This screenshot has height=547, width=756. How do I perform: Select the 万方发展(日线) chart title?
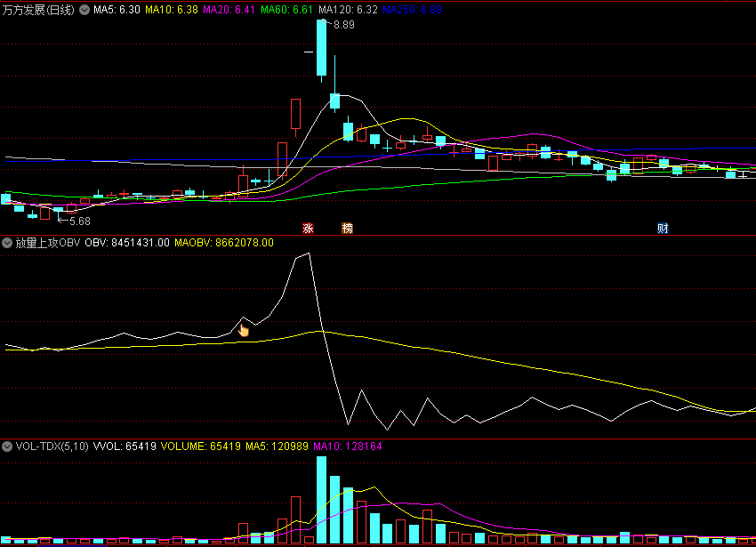(x=38, y=10)
